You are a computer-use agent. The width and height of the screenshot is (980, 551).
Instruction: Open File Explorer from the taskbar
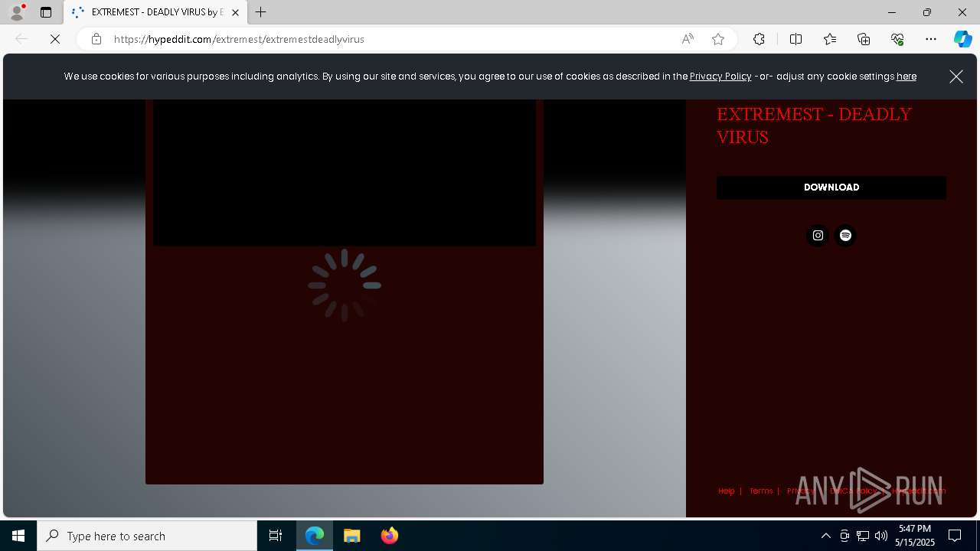352,536
